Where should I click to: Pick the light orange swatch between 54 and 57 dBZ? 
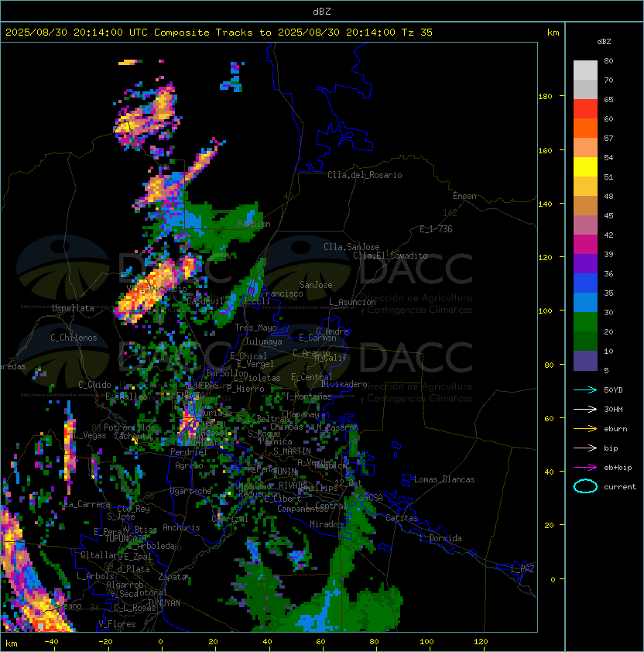point(585,148)
